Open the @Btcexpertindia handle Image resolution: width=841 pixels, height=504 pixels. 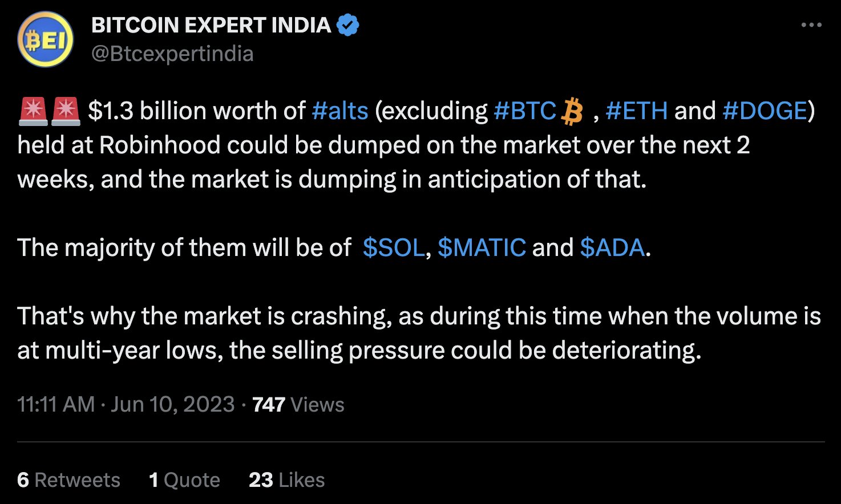172,54
